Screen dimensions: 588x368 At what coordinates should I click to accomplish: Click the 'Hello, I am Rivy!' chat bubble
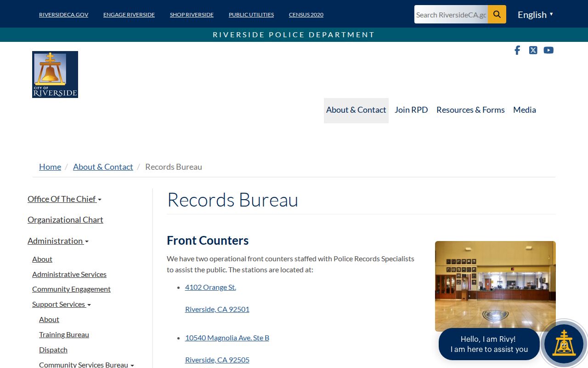click(489, 344)
